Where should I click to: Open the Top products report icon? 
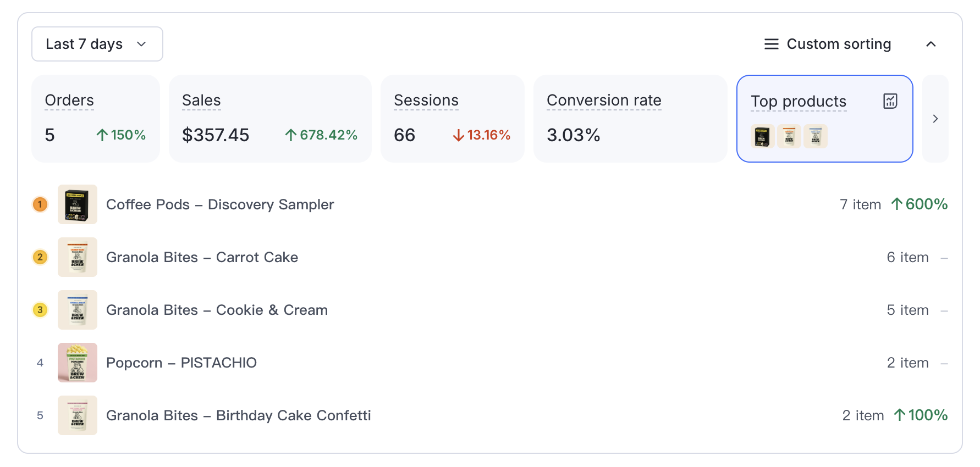point(890,101)
